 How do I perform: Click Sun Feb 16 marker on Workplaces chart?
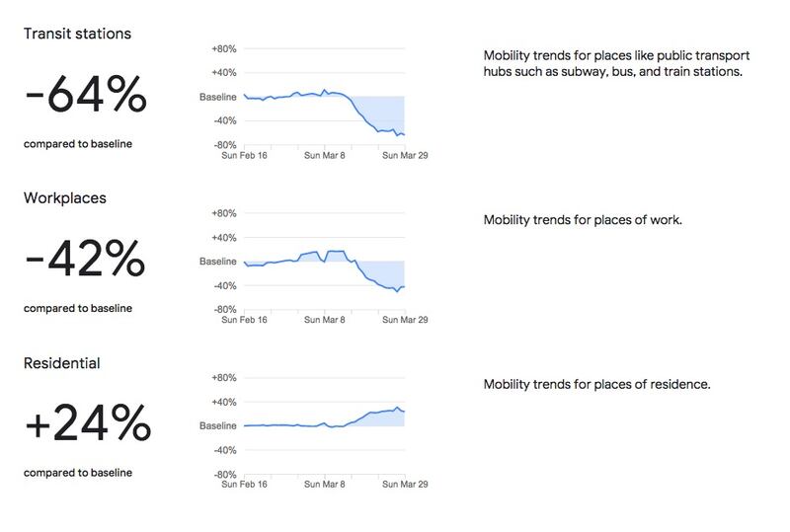(x=244, y=320)
